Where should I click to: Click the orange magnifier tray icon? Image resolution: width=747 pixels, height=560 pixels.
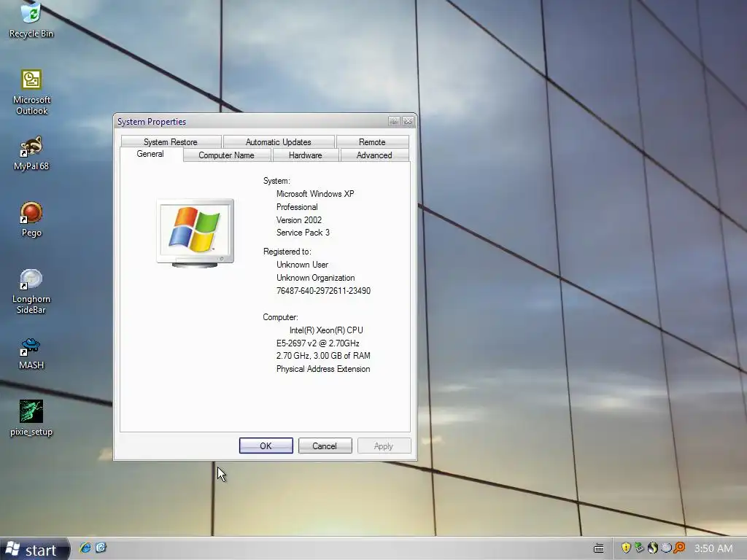679,548
